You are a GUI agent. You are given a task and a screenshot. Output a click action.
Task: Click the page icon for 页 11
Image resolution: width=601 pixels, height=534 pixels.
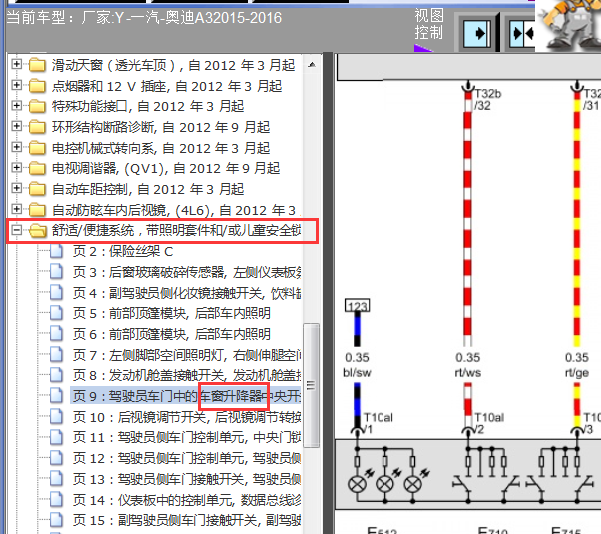pyautogui.click(x=56, y=437)
